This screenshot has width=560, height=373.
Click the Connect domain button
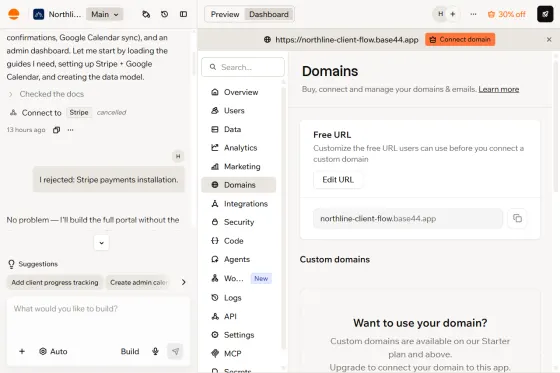click(x=460, y=39)
